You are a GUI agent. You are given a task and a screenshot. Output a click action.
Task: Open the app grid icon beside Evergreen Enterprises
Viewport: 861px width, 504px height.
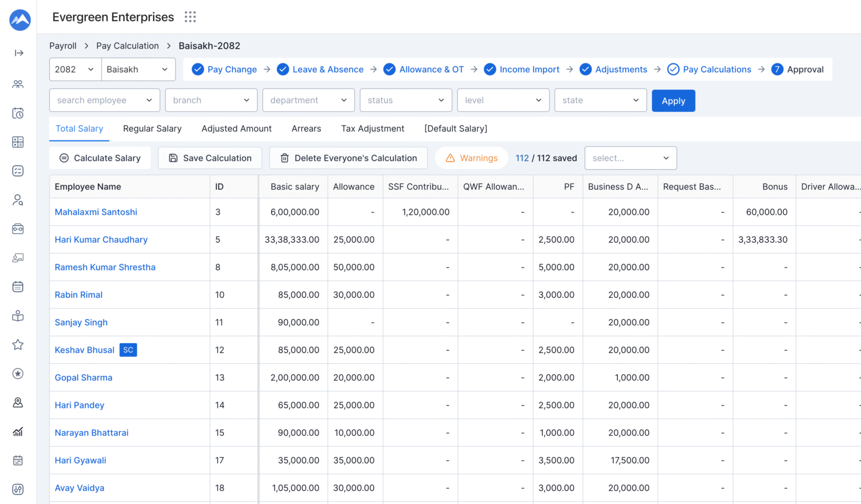point(190,17)
